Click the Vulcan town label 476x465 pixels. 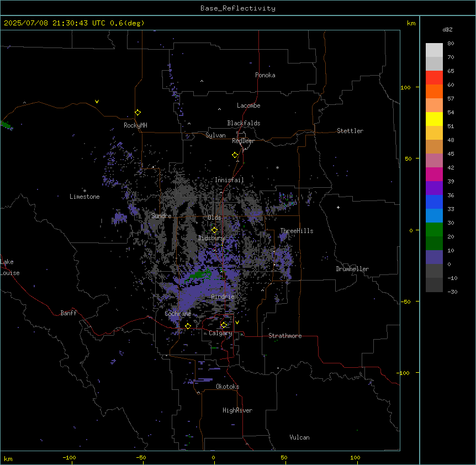click(300, 437)
